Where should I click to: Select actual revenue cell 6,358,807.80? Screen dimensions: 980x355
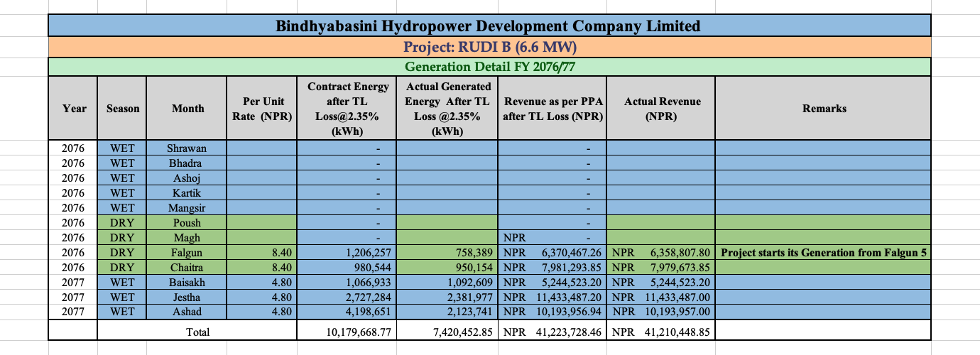(x=661, y=253)
